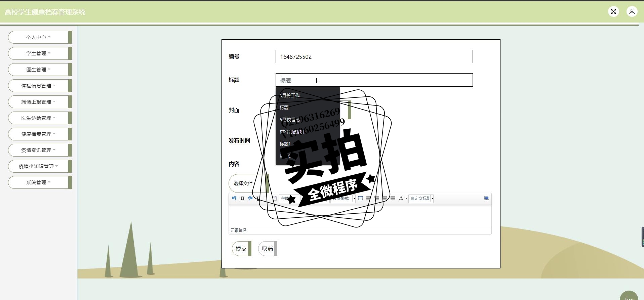Open the 系统管理 menu
This screenshot has width=644, height=300.
40,182
